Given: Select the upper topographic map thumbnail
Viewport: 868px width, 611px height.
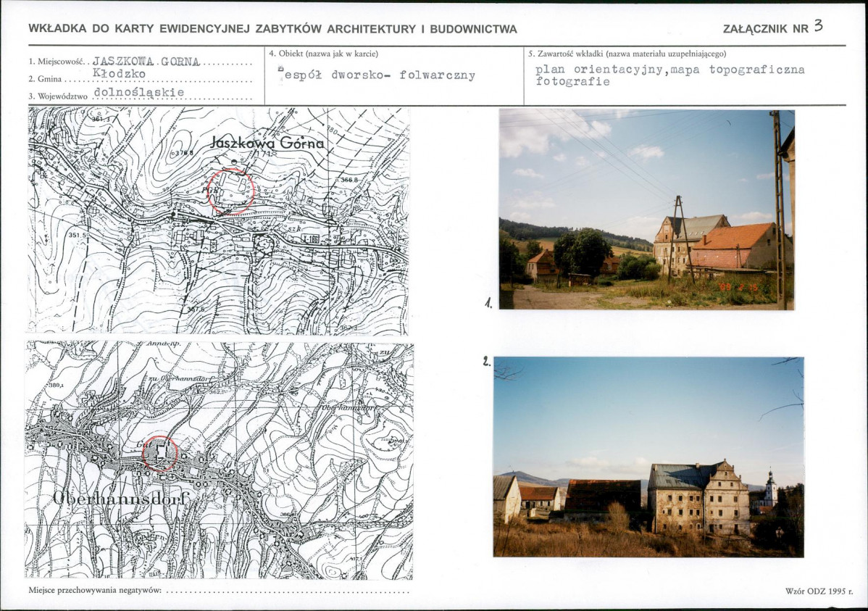Looking at the screenshot, I should coord(219,220).
